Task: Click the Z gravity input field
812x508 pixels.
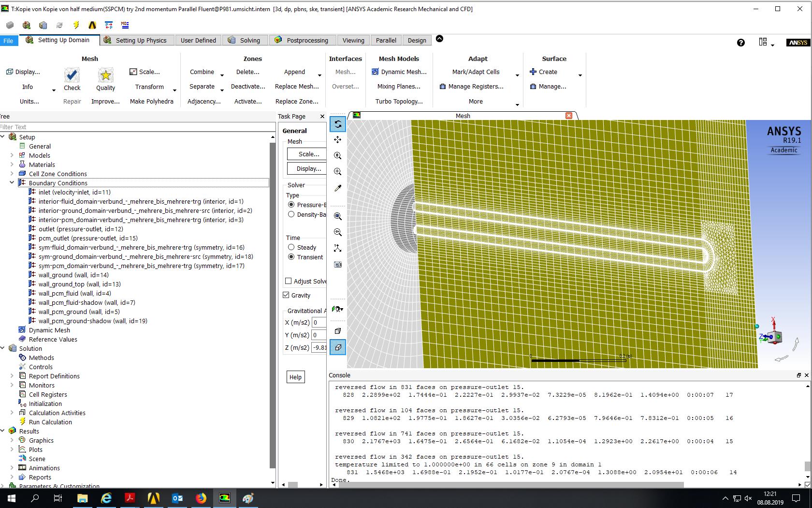Action: tap(319, 347)
